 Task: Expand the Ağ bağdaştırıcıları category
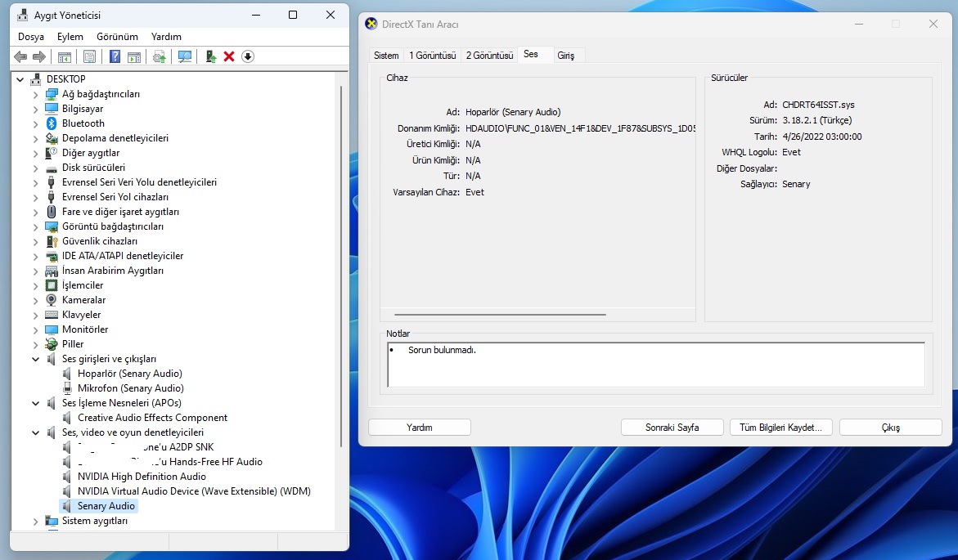point(35,94)
